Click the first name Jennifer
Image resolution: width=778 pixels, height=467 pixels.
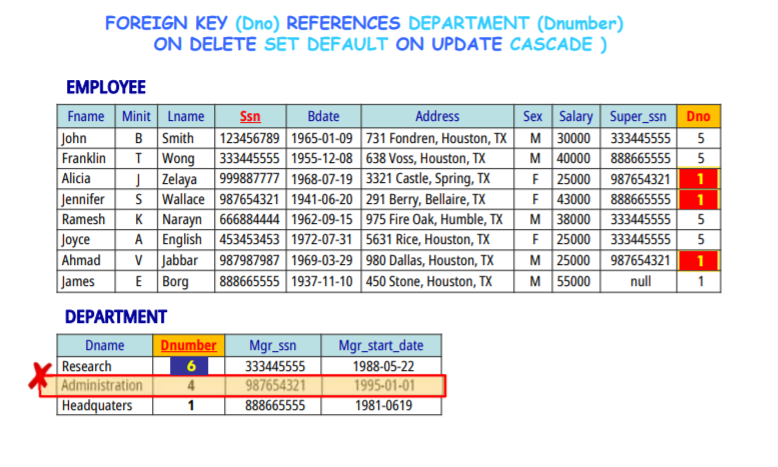click(x=83, y=200)
